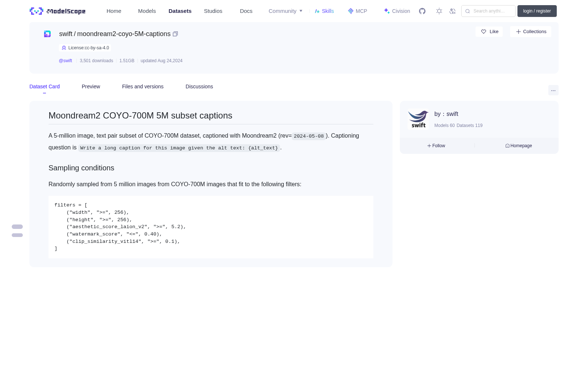Open the Models nav item
The width and height of the screenshot is (588, 368).
pyautogui.click(x=147, y=11)
